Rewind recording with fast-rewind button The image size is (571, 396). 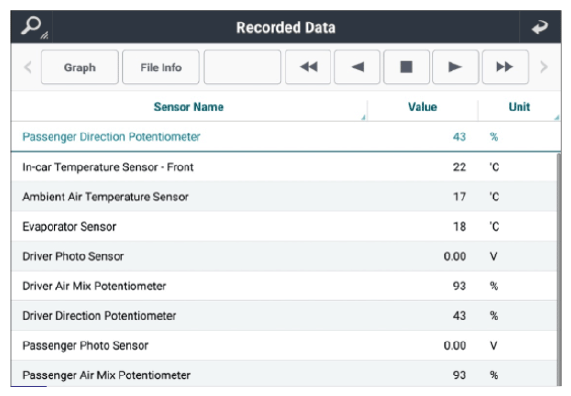(308, 67)
